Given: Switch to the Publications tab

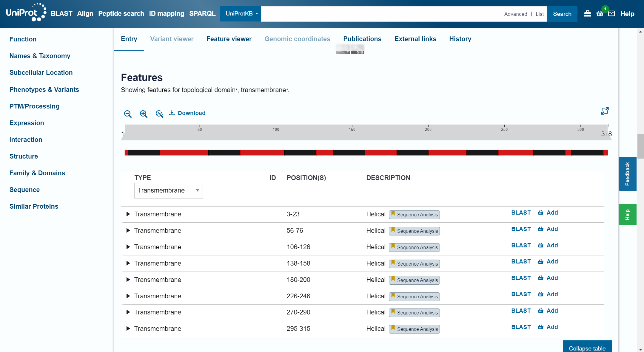Looking at the screenshot, I should pyautogui.click(x=362, y=39).
